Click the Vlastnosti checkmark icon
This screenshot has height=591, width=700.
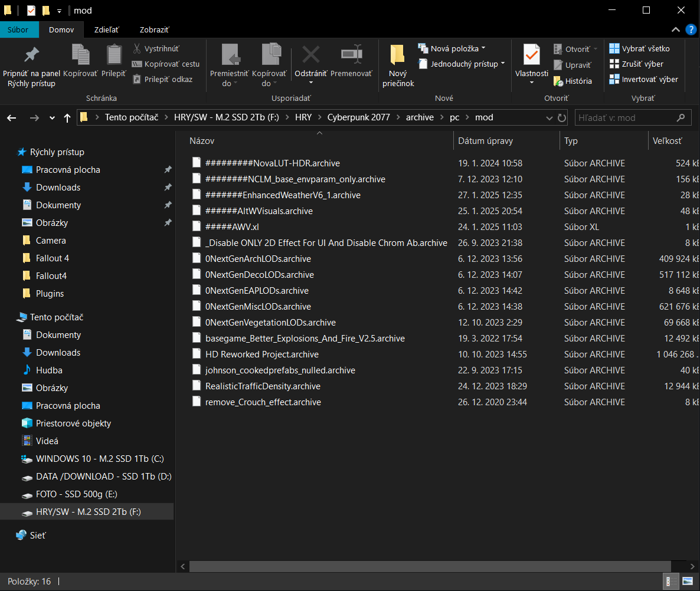point(532,55)
